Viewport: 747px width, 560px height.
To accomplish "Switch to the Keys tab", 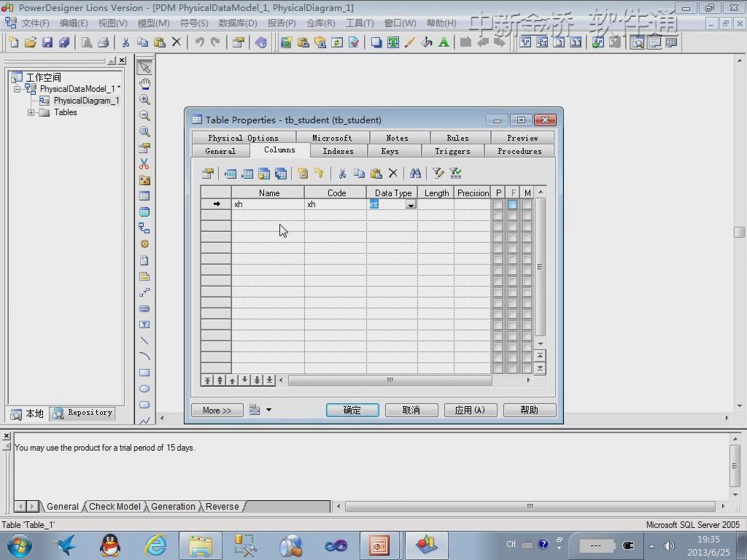I will click(x=390, y=152).
